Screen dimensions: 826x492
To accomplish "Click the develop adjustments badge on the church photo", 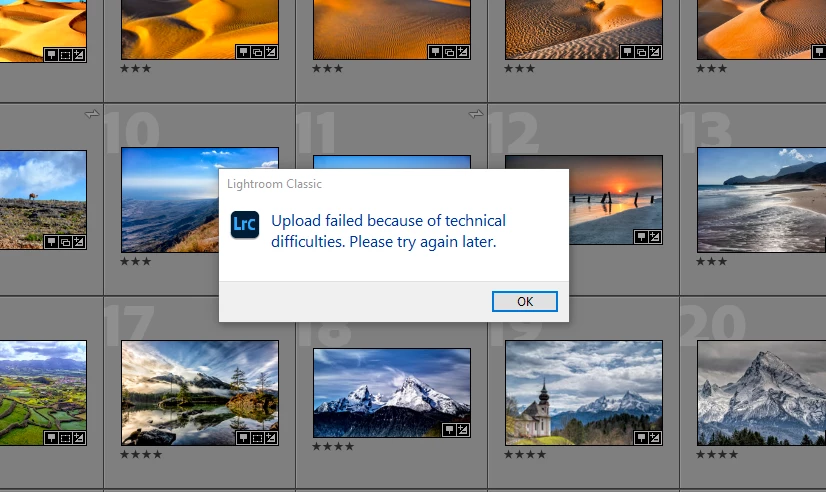I will pos(655,438).
